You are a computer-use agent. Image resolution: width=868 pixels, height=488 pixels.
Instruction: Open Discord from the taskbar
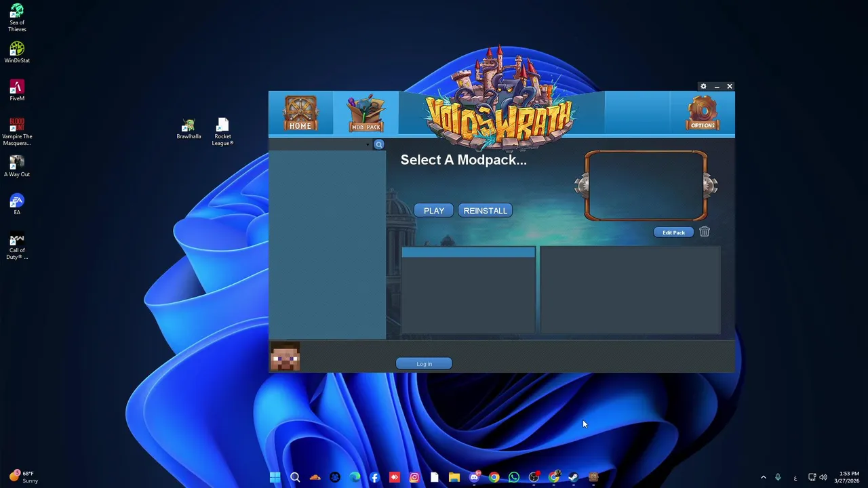pyautogui.click(x=474, y=478)
